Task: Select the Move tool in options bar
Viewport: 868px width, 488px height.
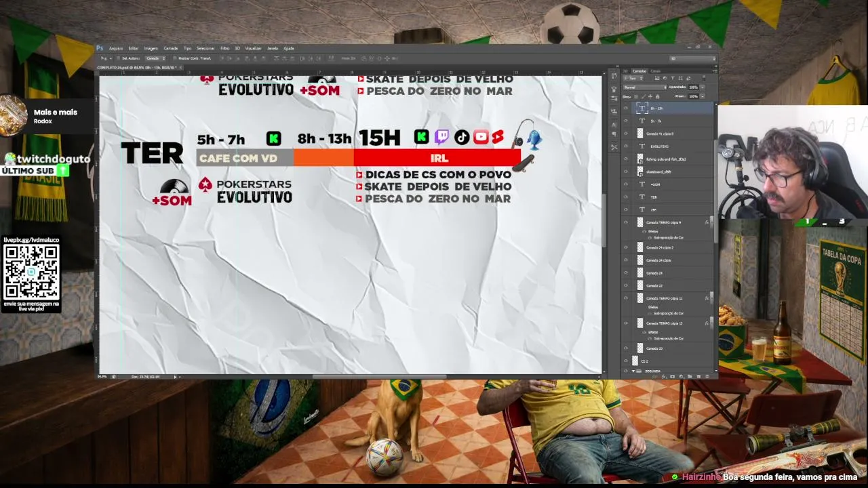Action: [104, 58]
